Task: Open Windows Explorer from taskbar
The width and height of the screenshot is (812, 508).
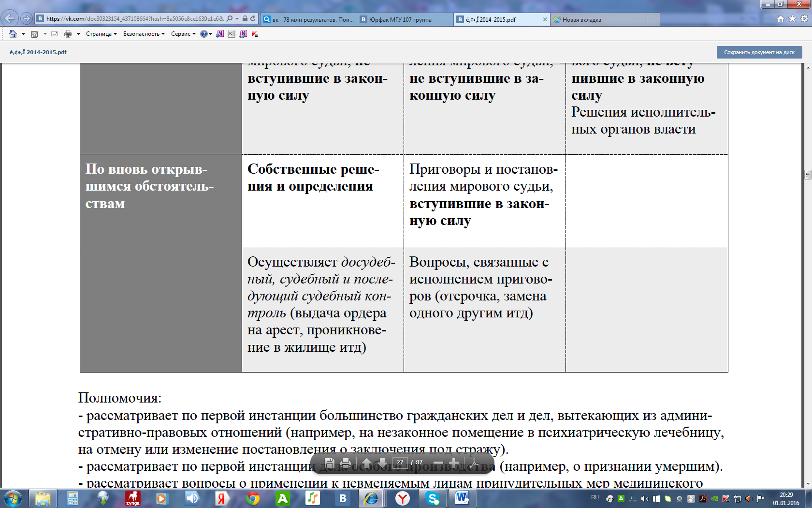Action: pyautogui.click(x=43, y=498)
